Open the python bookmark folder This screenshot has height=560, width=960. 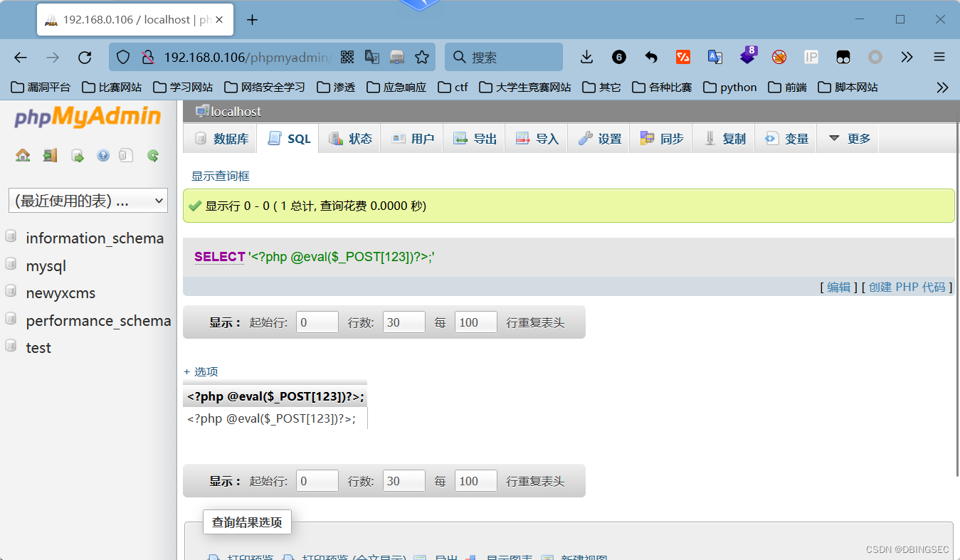click(x=730, y=88)
